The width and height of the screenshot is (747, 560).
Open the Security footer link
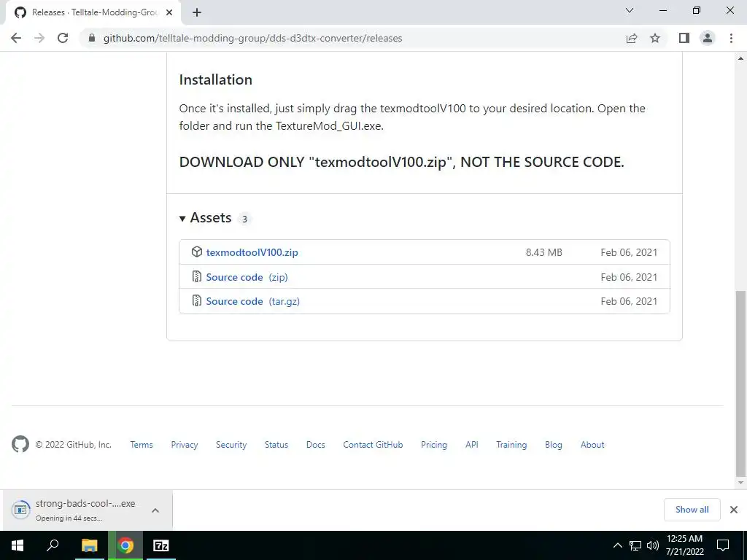click(231, 445)
